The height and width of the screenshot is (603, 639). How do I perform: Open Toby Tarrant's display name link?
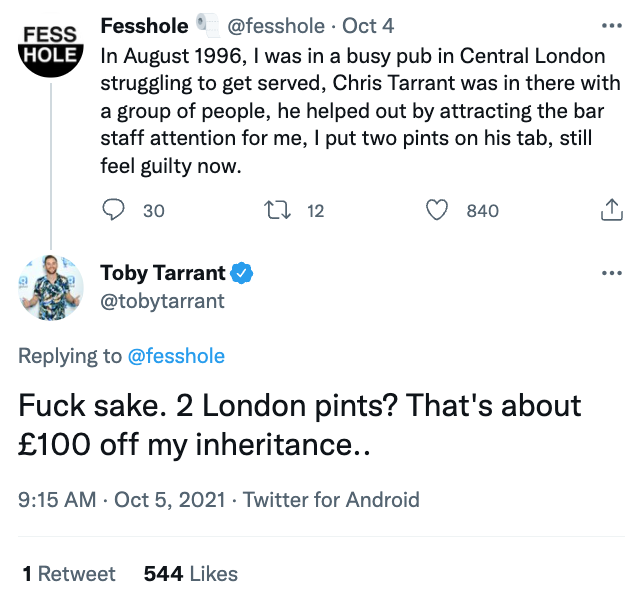click(x=162, y=273)
